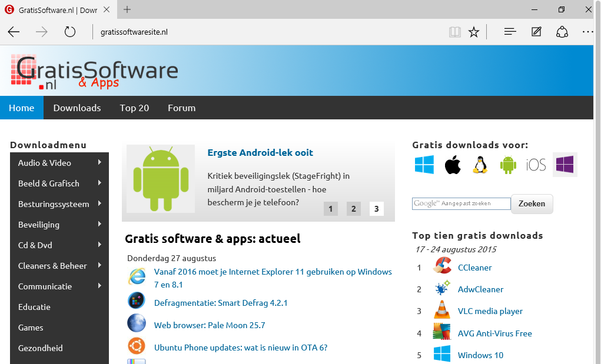This screenshot has width=601, height=364.
Task: Go to the Top 20 page
Action: (x=134, y=108)
